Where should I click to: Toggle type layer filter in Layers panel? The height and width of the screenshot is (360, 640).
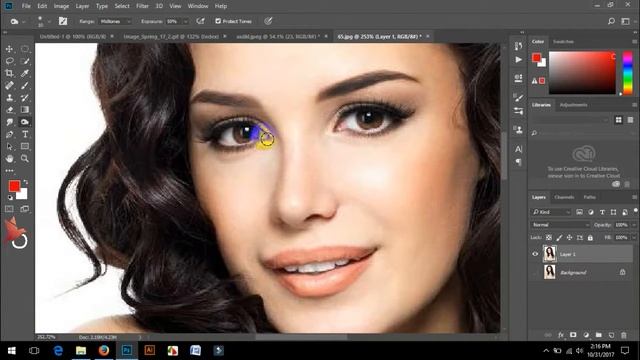(x=602, y=212)
